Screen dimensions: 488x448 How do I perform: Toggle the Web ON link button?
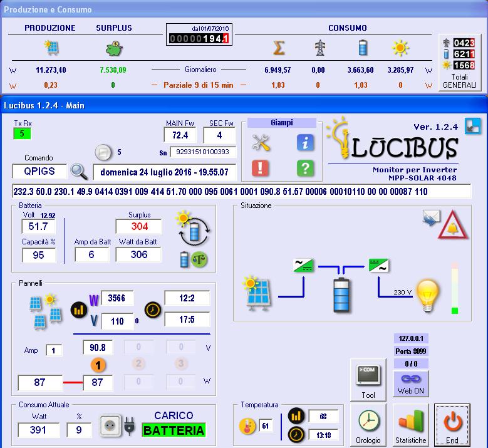pos(411,384)
